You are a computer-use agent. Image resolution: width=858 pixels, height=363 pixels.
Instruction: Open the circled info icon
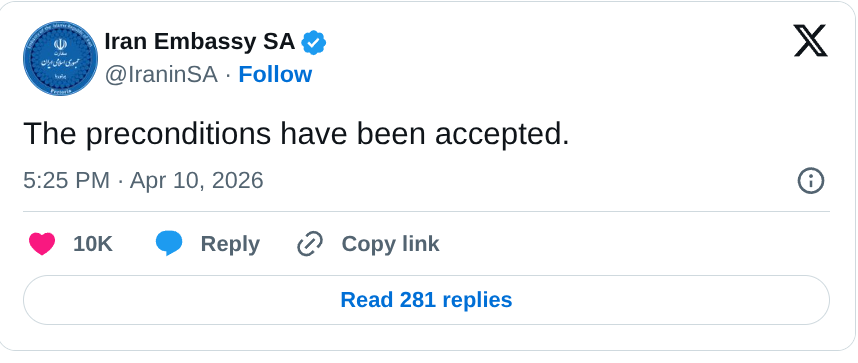(x=810, y=181)
